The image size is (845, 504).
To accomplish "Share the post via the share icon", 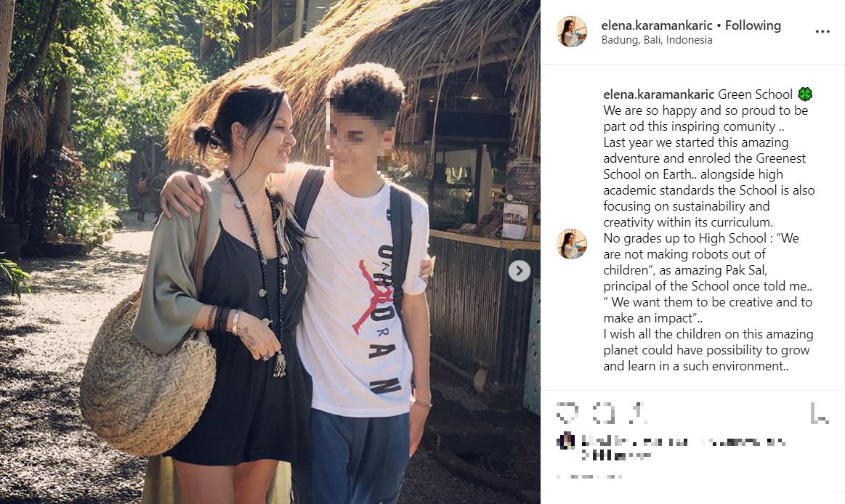I will point(638,413).
